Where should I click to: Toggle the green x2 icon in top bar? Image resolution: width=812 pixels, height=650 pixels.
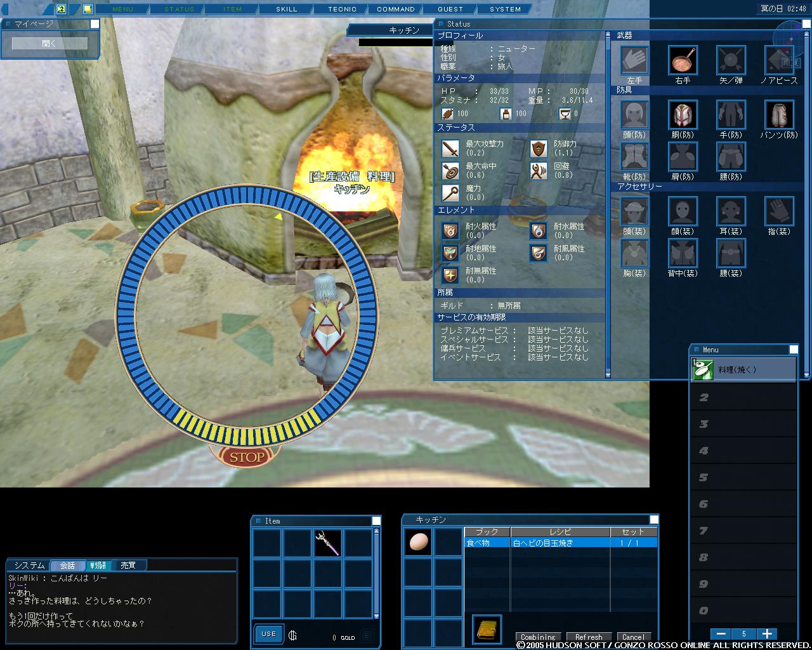61,9
